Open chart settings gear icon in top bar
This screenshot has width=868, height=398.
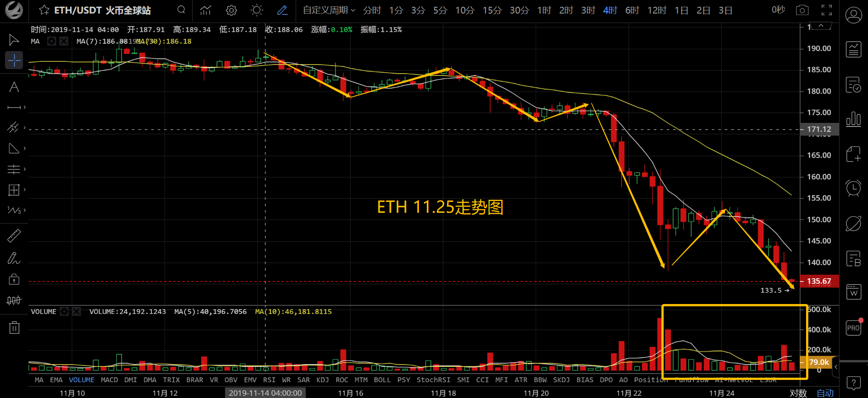[x=231, y=10]
